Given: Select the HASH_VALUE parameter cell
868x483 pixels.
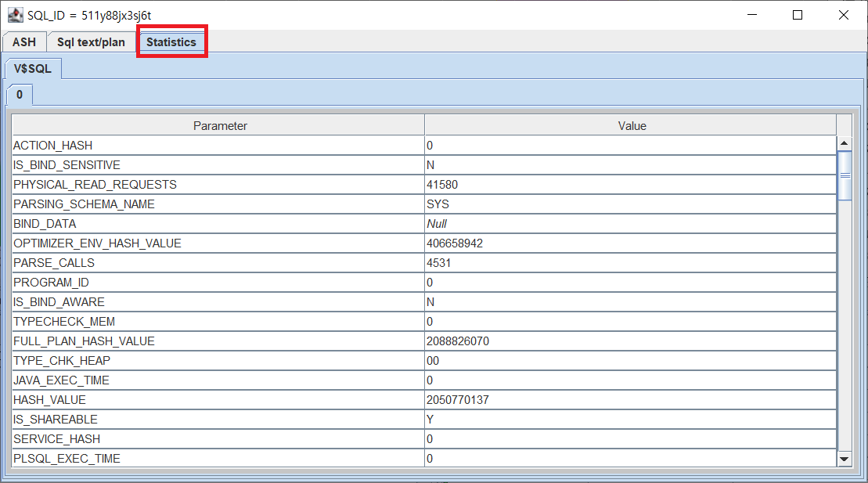Looking at the screenshot, I should tap(218, 400).
